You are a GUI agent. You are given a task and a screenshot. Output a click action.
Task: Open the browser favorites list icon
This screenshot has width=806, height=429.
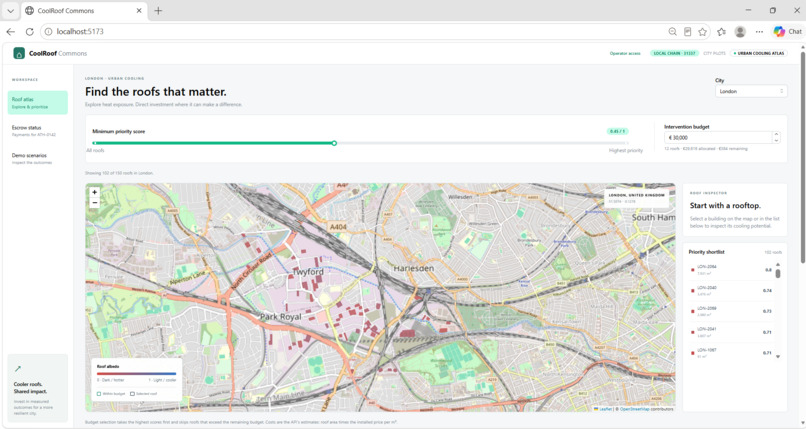(x=721, y=31)
